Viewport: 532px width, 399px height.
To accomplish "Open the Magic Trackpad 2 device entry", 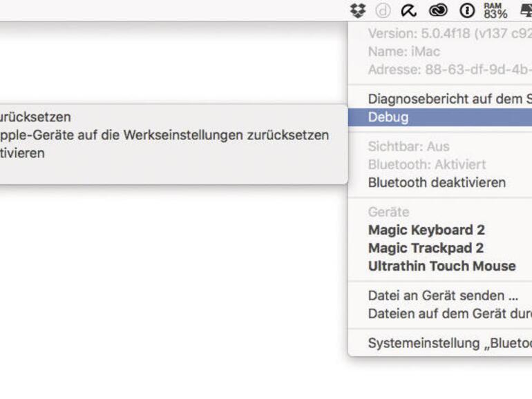I will point(440,248).
